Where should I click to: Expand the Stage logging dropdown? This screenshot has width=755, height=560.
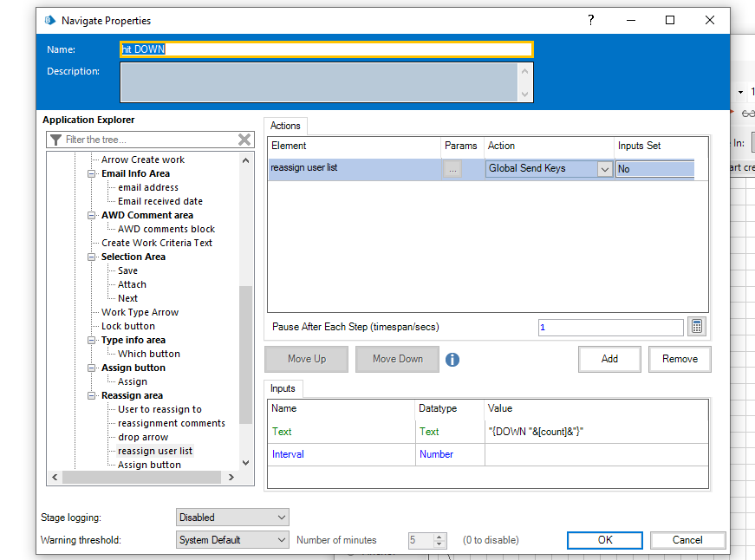click(231, 518)
